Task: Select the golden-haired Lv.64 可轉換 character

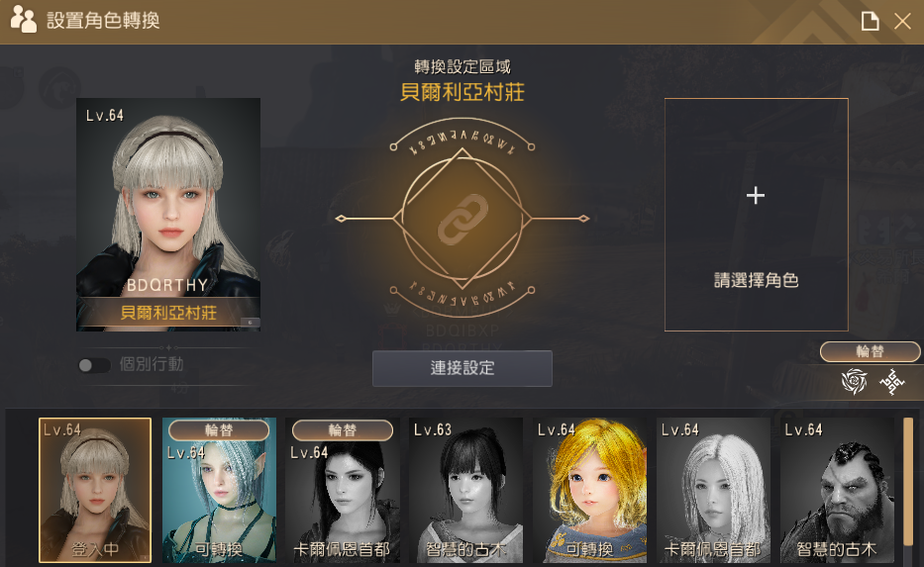Action: click(x=589, y=490)
